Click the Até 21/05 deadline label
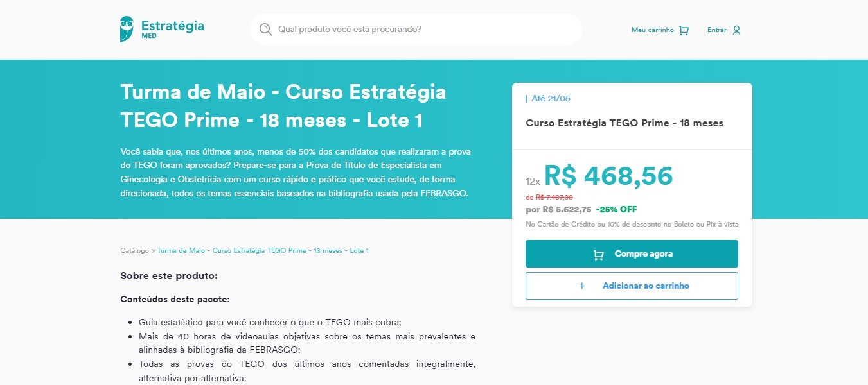The image size is (868, 385). 551,98
